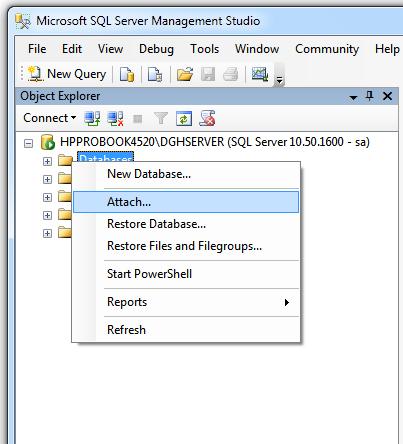Click the Connect Object Explorer icon
The width and height of the screenshot is (403, 444).
coord(92,118)
